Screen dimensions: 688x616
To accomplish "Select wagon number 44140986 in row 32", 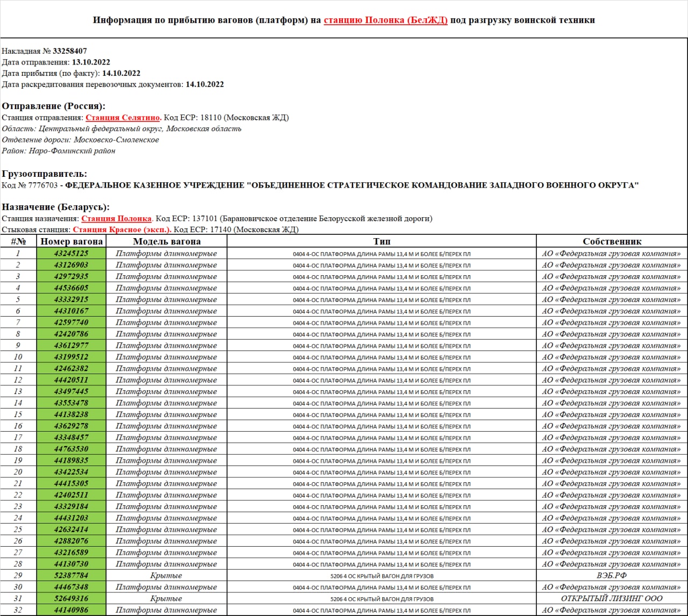I will pos(71,610).
